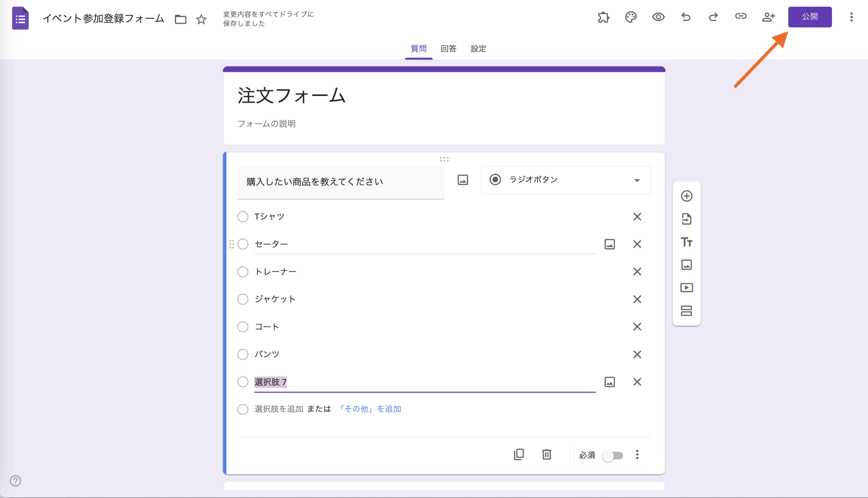868x498 pixels.
Task: Preview the form with the eye icon
Action: 658,17
